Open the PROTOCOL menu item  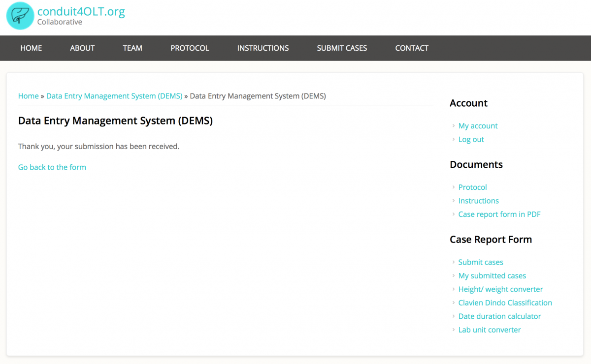coord(190,48)
